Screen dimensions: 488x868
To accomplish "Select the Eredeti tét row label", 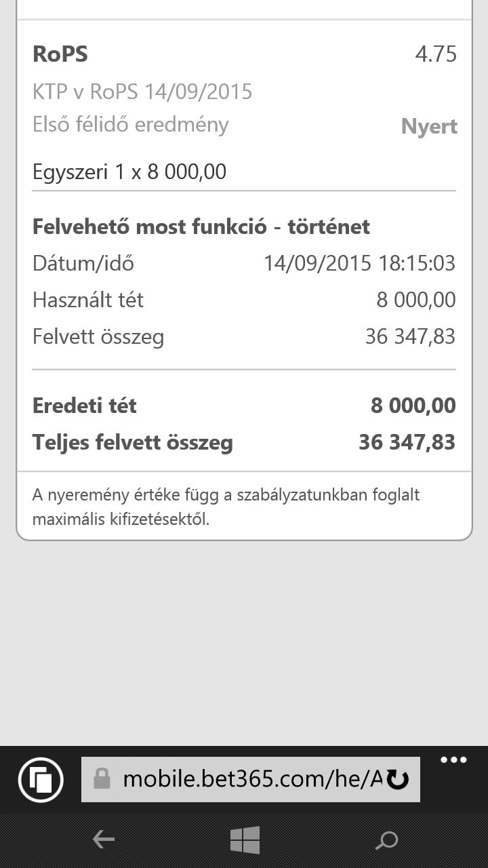I will click(x=85, y=406).
